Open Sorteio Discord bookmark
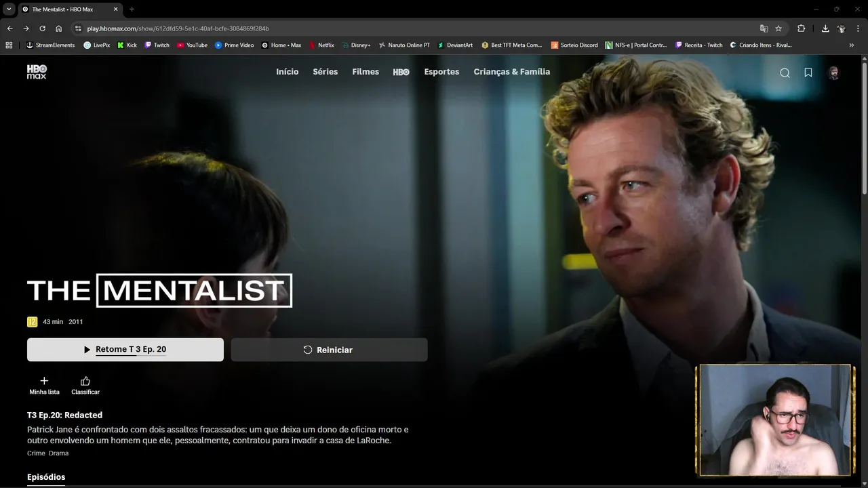The height and width of the screenshot is (488, 868). pyautogui.click(x=574, y=45)
